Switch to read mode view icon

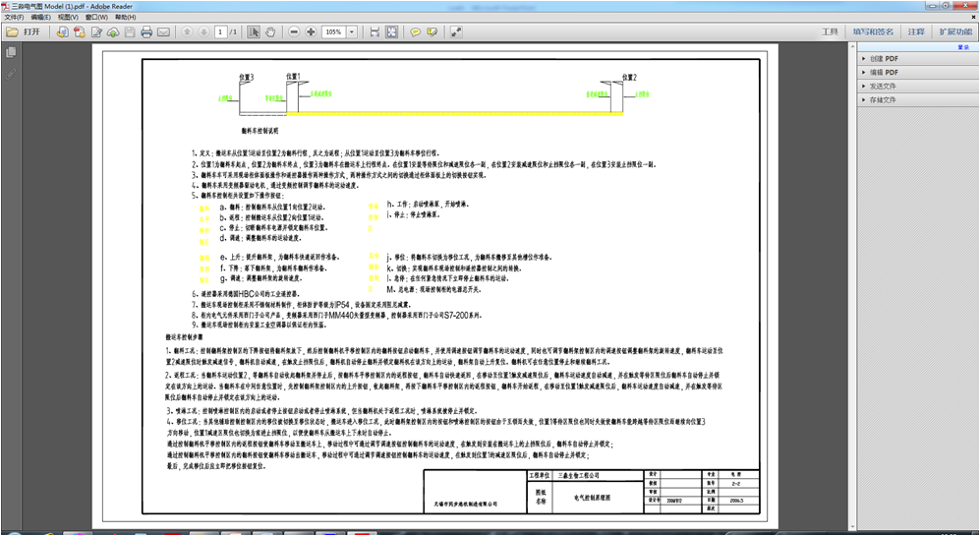pos(456,32)
